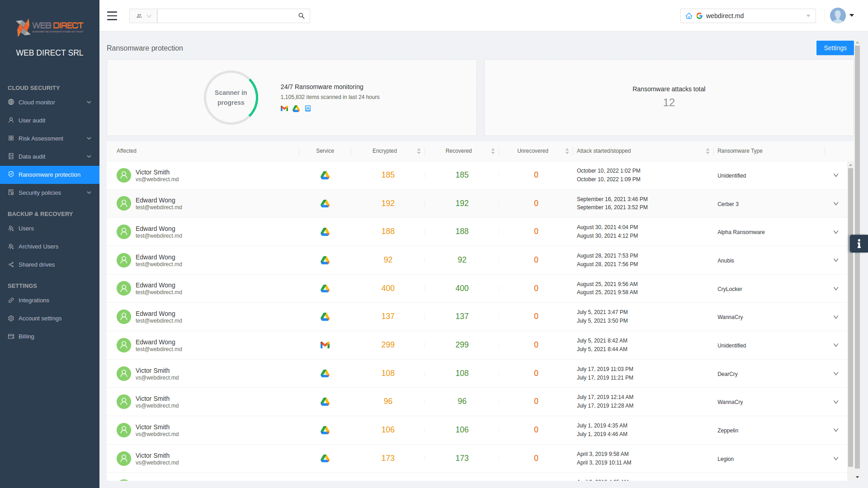Expand the Cerber 3 attack row
The height and width of the screenshot is (488, 868).
point(836,204)
